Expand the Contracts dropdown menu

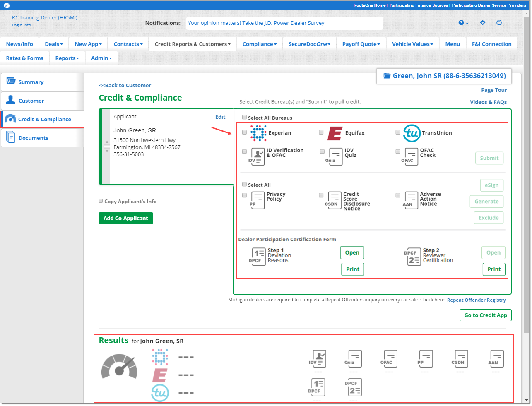point(128,44)
